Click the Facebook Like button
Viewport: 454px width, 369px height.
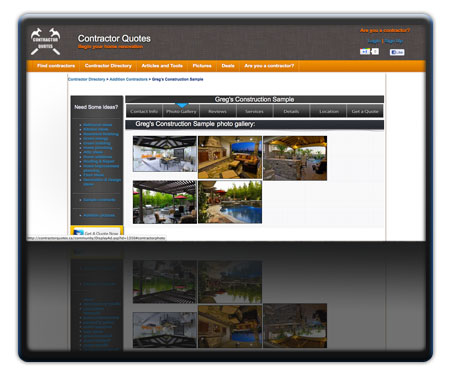click(x=397, y=52)
